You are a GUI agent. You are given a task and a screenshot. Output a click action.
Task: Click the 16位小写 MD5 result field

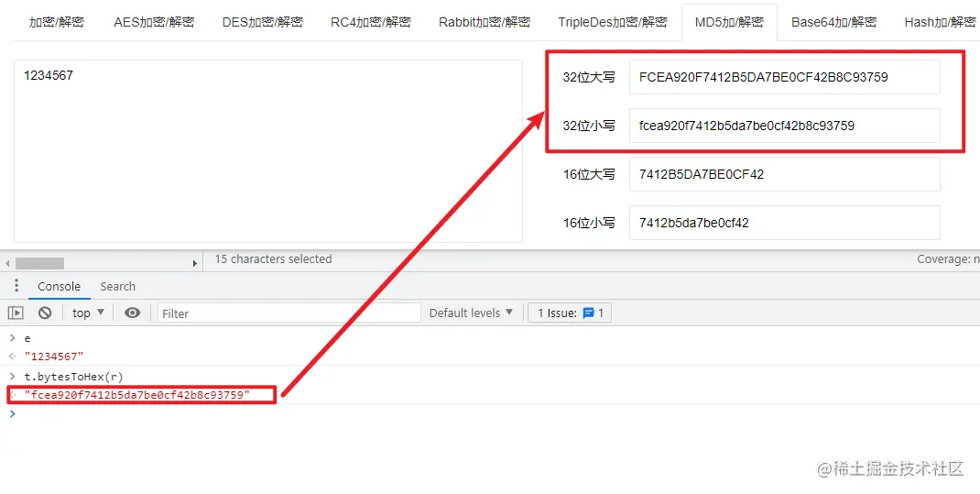(x=784, y=222)
